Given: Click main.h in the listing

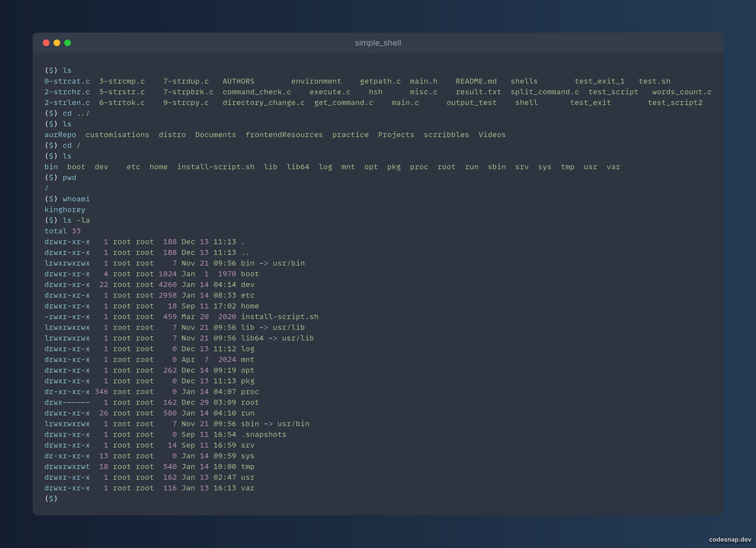Looking at the screenshot, I should coord(423,81).
